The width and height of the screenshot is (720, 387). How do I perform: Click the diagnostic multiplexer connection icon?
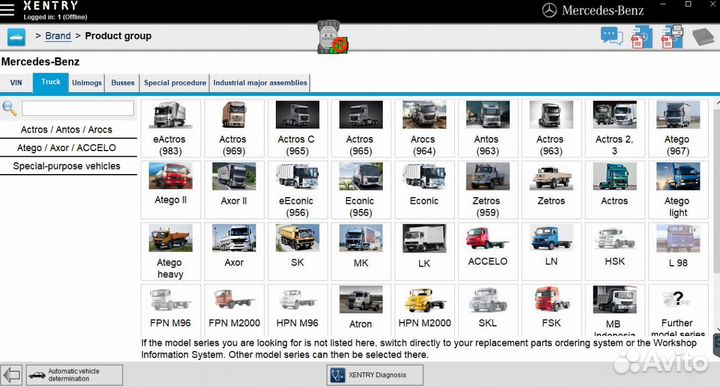pos(332,37)
